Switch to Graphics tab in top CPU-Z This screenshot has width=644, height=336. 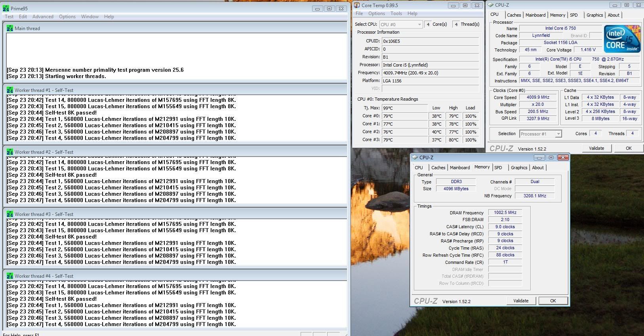tap(594, 15)
